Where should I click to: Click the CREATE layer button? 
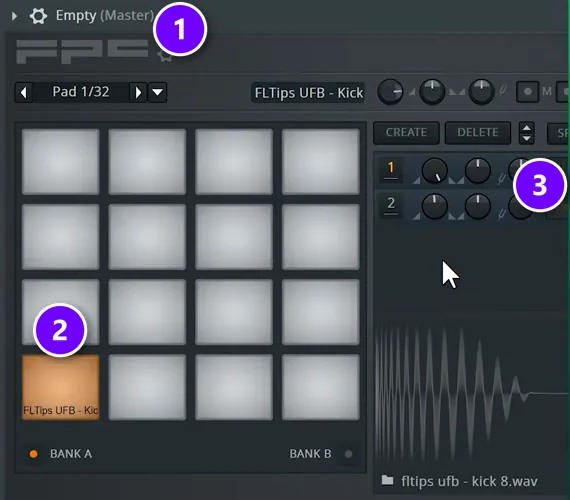[x=406, y=132]
